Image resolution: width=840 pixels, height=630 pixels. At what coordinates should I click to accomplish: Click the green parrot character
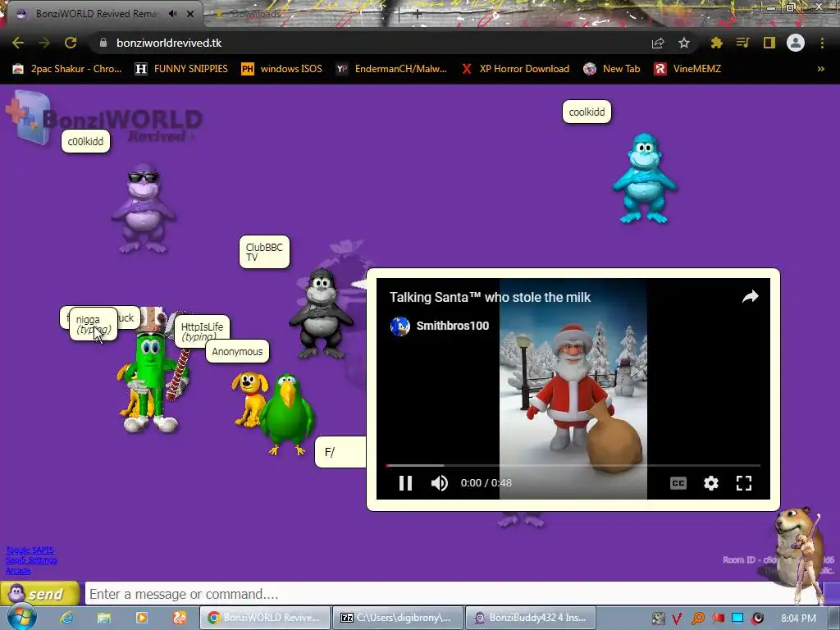tap(287, 415)
